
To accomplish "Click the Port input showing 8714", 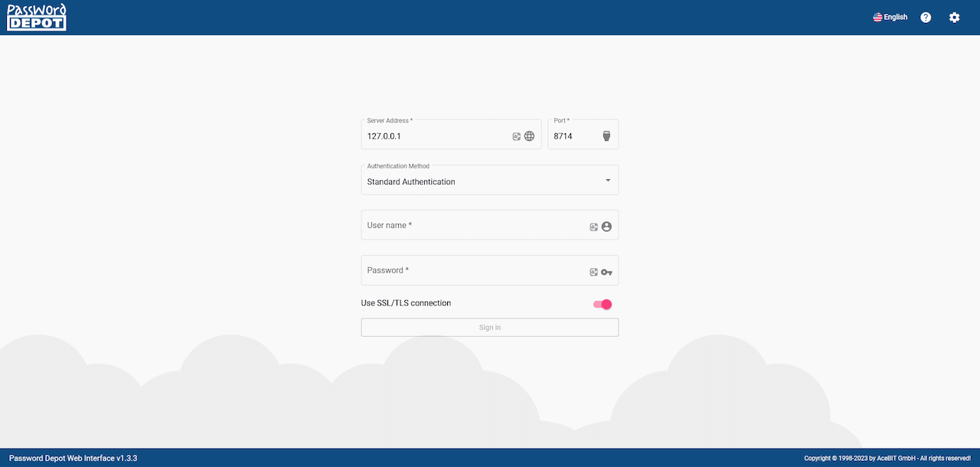I will click(x=570, y=136).
